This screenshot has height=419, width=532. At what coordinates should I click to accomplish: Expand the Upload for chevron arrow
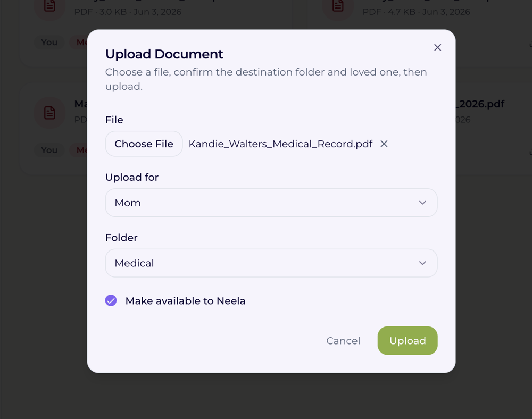click(x=422, y=203)
